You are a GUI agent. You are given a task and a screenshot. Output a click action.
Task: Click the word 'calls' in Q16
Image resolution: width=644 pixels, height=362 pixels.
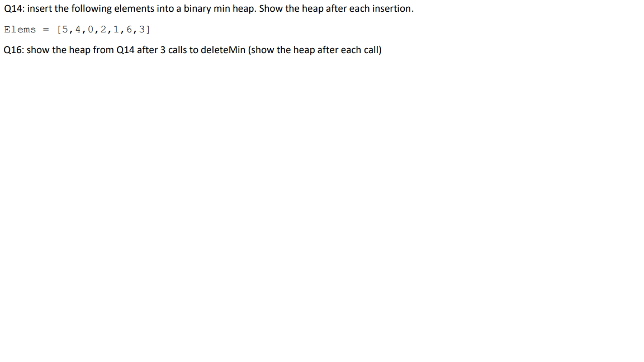pos(177,50)
